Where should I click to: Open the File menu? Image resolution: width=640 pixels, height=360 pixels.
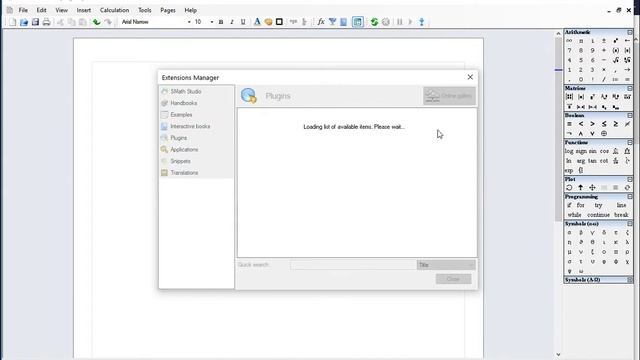tap(23, 10)
